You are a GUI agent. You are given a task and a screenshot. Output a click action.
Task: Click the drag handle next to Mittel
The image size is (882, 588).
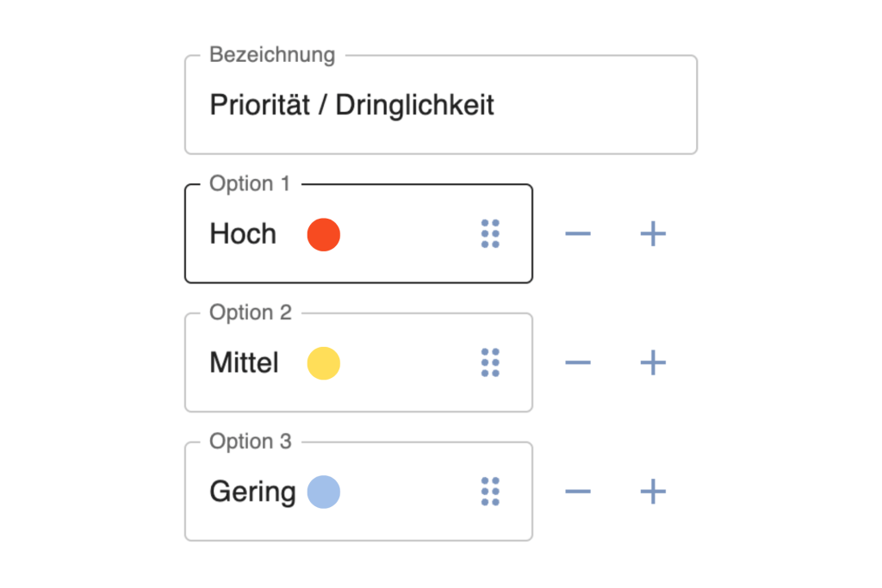click(491, 362)
